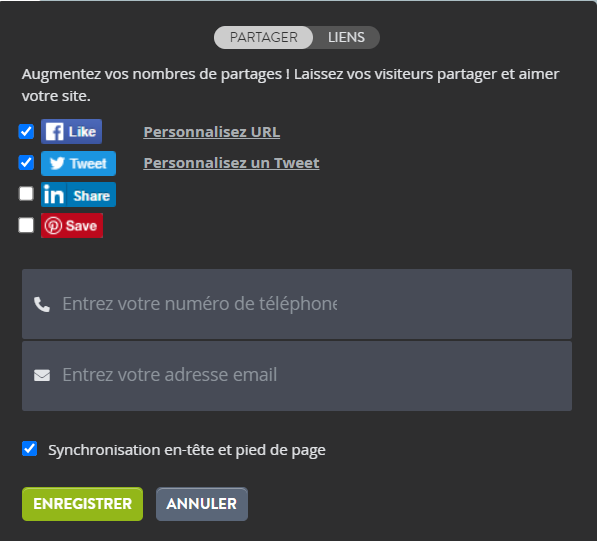This screenshot has height=541, width=597.
Task: Click the envelope icon in the email field
Action: [x=42, y=375]
